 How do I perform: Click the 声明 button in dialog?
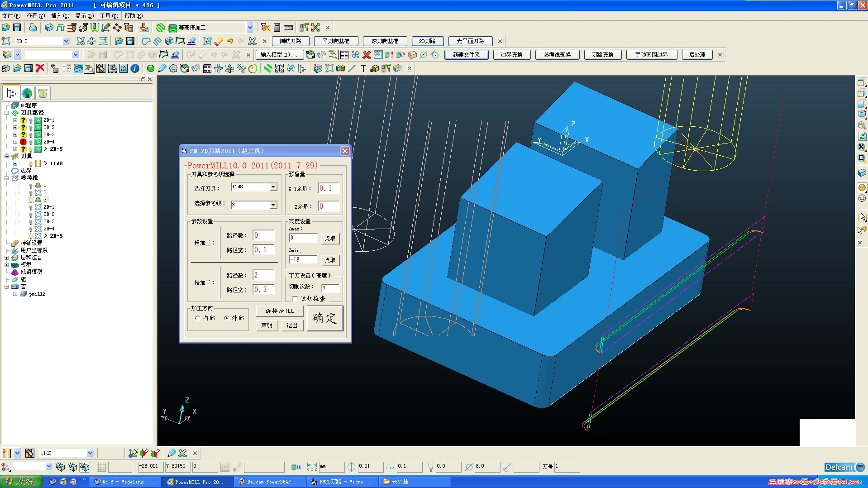pos(267,325)
